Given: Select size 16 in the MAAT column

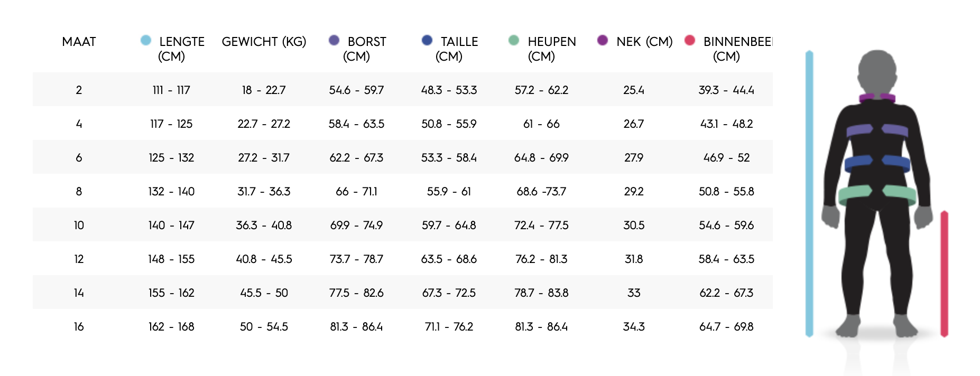Looking at the screenshot, I should point(79,326).
